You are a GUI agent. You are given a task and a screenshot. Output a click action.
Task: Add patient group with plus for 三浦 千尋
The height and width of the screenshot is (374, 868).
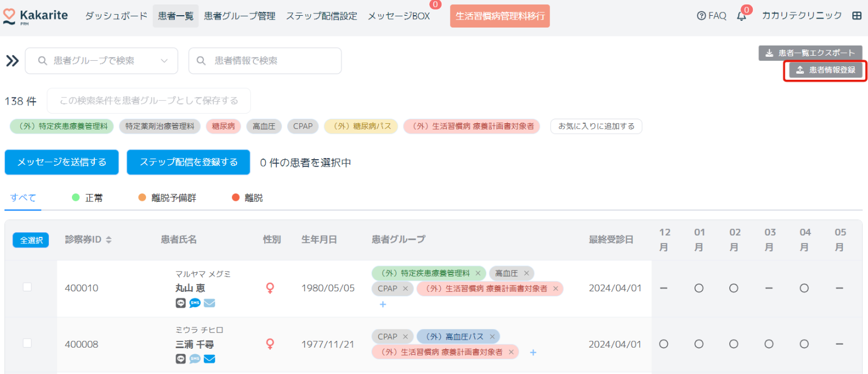(x=533, y=352)
